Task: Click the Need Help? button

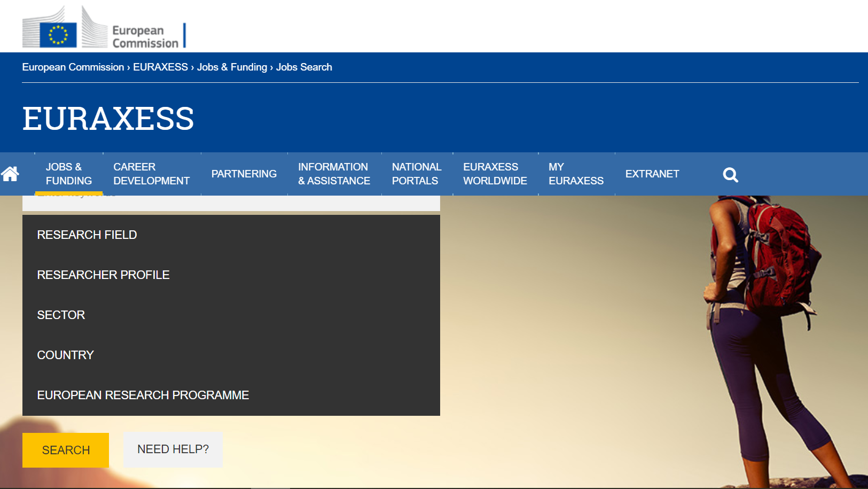Action: point(173,449)
